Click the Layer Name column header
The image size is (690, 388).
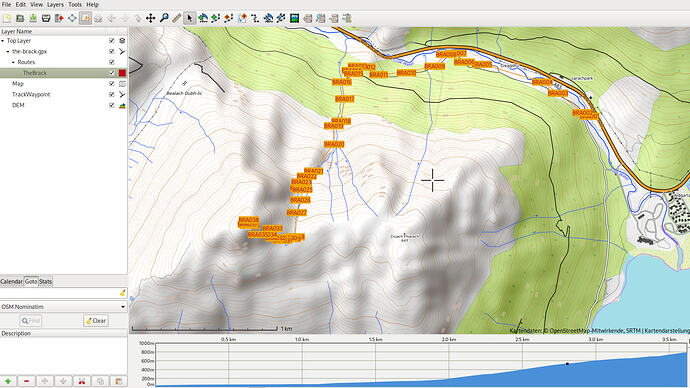53,31
